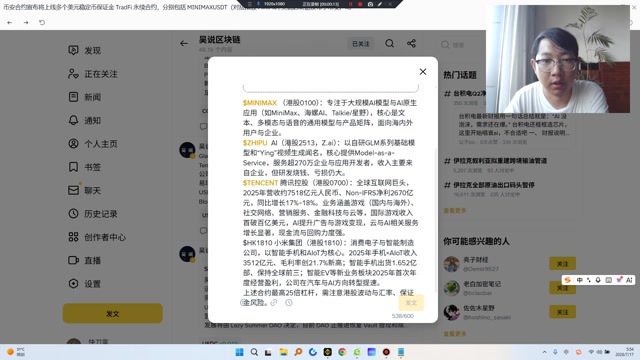Follow 佐佐木星野 with 关注 button

(x=562, y=312)
